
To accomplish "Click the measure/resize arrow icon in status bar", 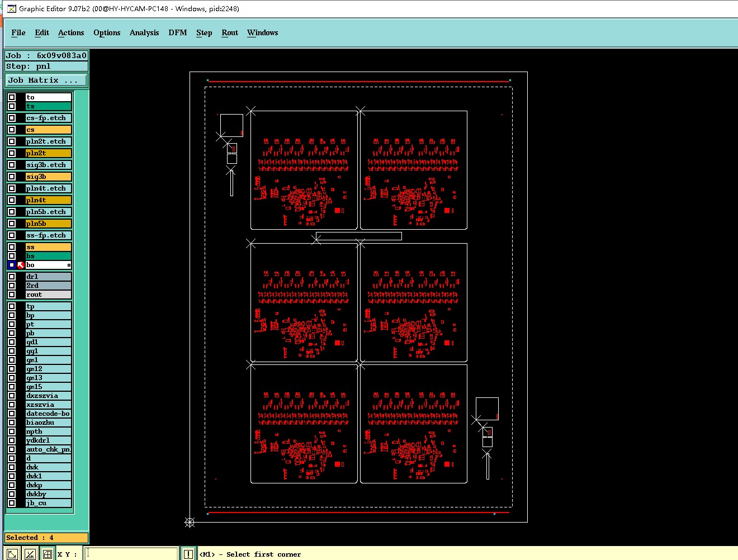I will click(x=12, y=554).
